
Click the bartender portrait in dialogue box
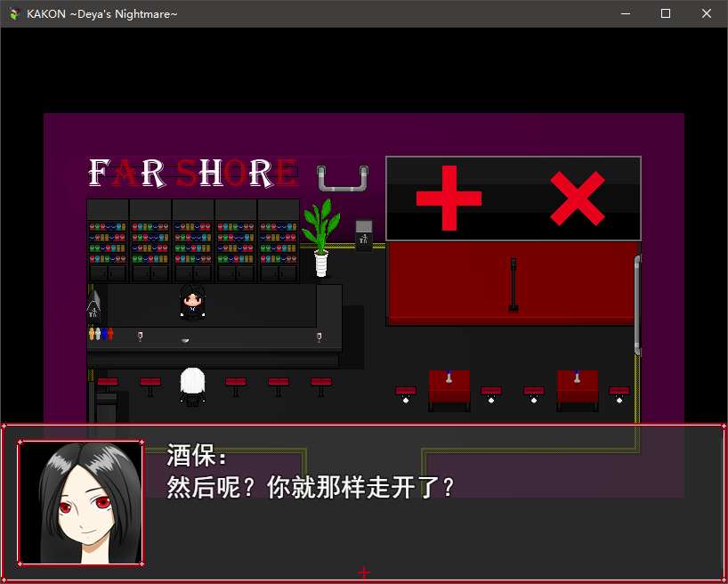point(81,503)
